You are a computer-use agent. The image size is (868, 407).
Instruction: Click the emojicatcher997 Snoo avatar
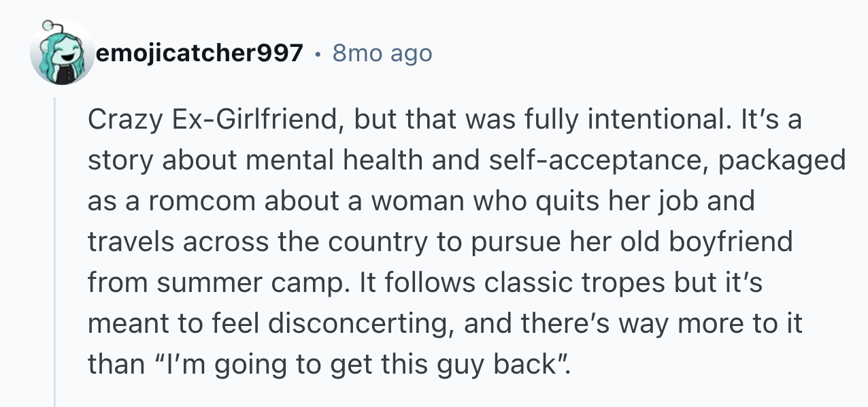63,56
